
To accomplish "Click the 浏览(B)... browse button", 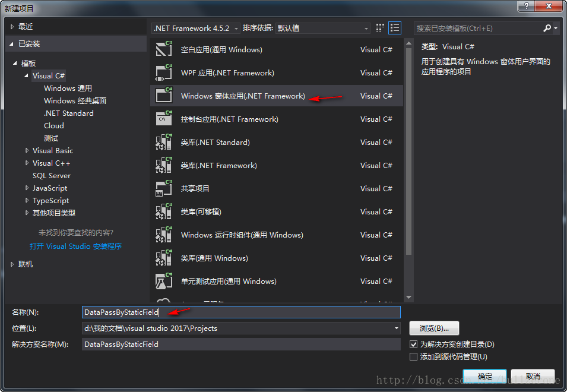I will [x=434, y=328].
